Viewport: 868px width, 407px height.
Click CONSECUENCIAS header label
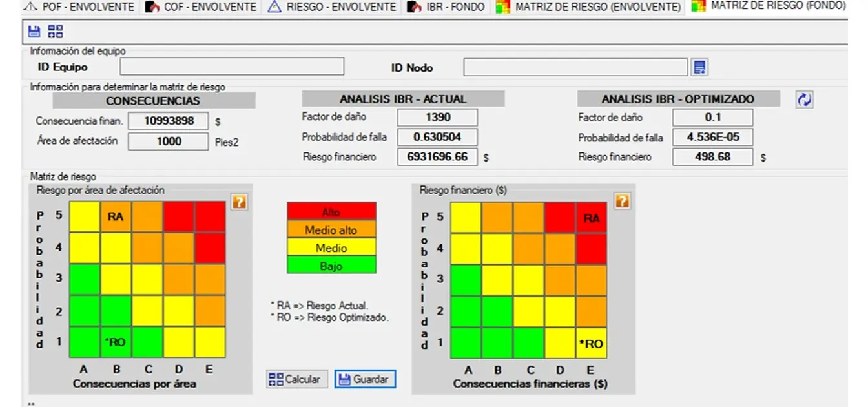tap(154, 101)
